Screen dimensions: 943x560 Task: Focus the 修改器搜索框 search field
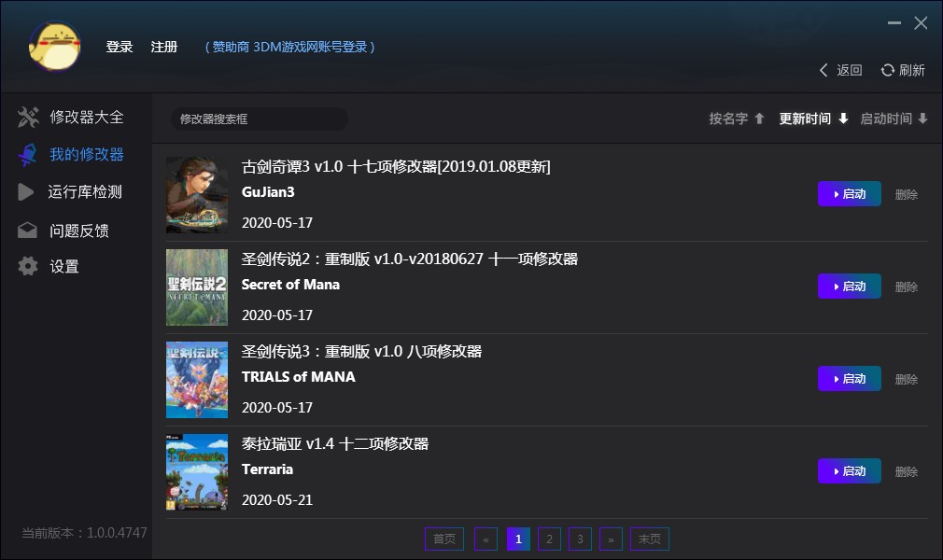pyautogui.click(x=260, y=119)
